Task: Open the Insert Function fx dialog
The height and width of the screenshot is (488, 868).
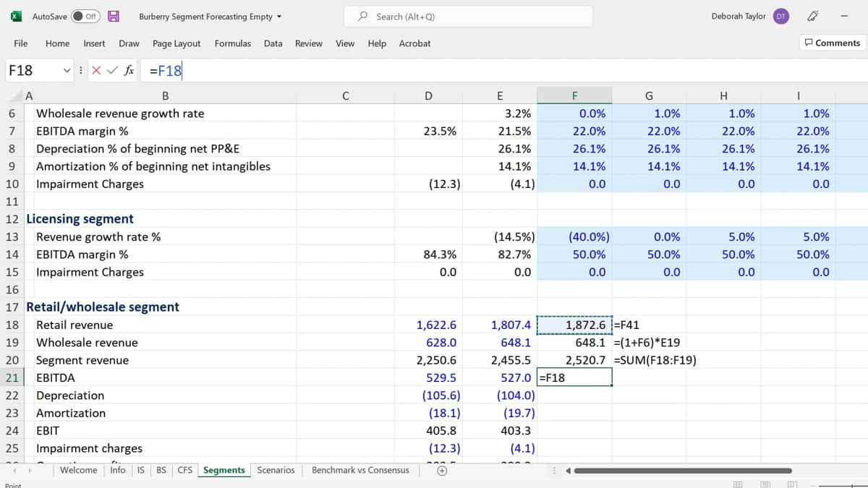Action: point(129,70)
